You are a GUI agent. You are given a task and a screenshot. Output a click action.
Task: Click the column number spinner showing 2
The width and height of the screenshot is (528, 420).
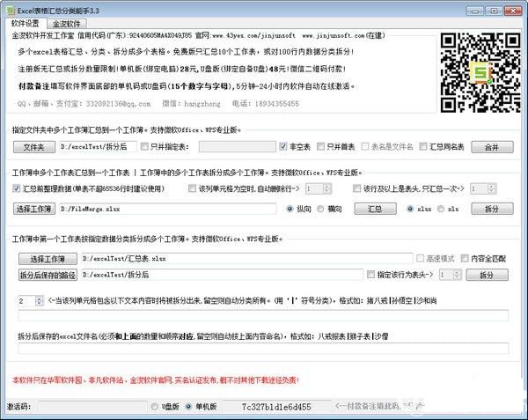31,301
